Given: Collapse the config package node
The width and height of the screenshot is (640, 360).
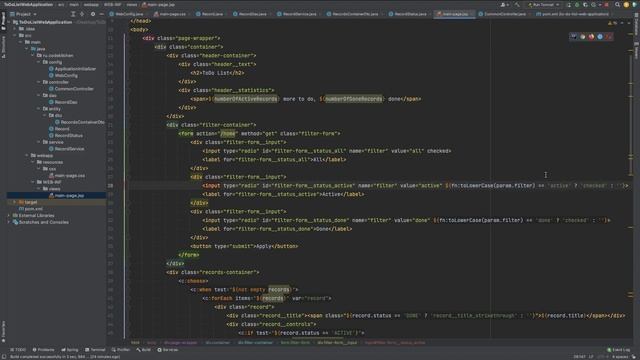Looking at the screenshot, I should tap(39, 62).
